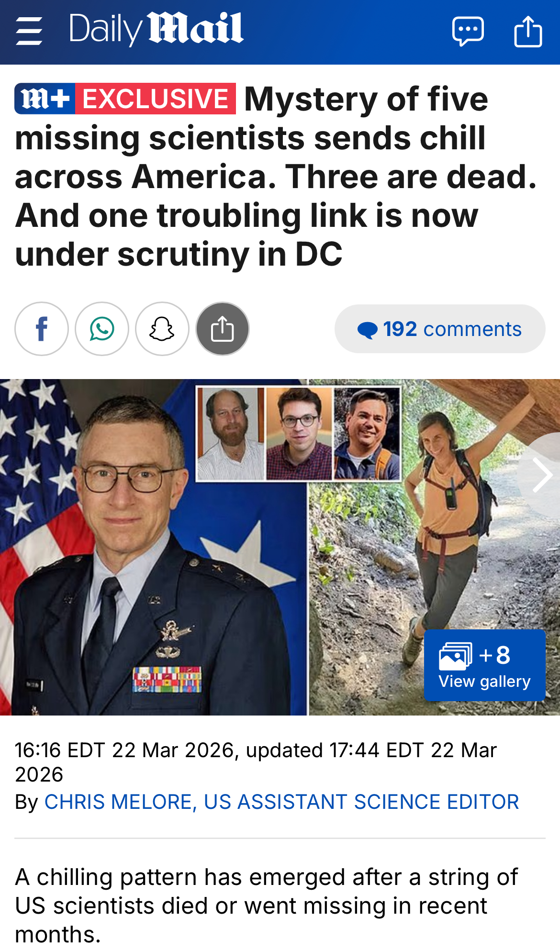560x951 pixels.
Task: Tap the man with glasses inset photo
Action: tap(299, 434)
